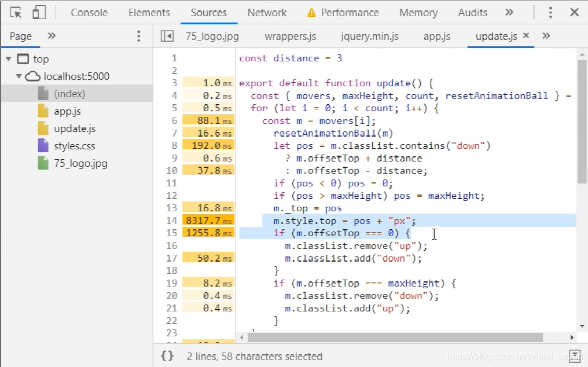The height and width of the screenshot is (367, 588).
Task: Show more navigator tabs chevron
Action: click(52, 36)
